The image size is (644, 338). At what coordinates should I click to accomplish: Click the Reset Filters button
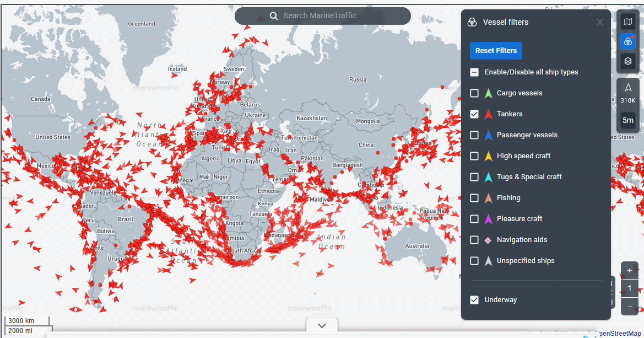coord(496,51)
